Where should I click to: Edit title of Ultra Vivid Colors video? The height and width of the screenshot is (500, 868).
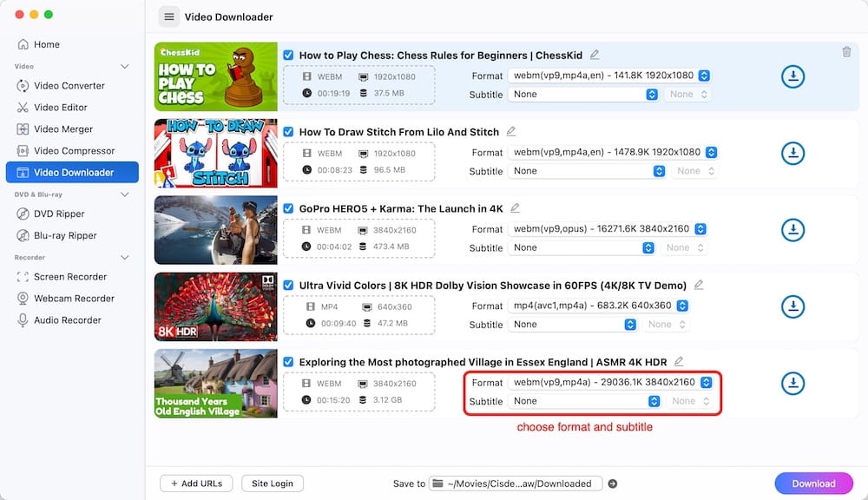[699, 285]
